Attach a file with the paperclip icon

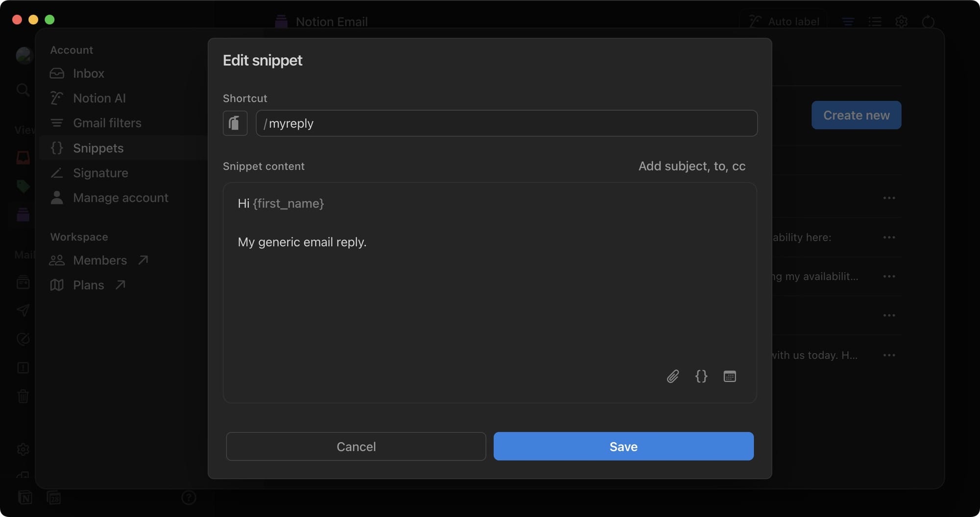click(673, 376)
